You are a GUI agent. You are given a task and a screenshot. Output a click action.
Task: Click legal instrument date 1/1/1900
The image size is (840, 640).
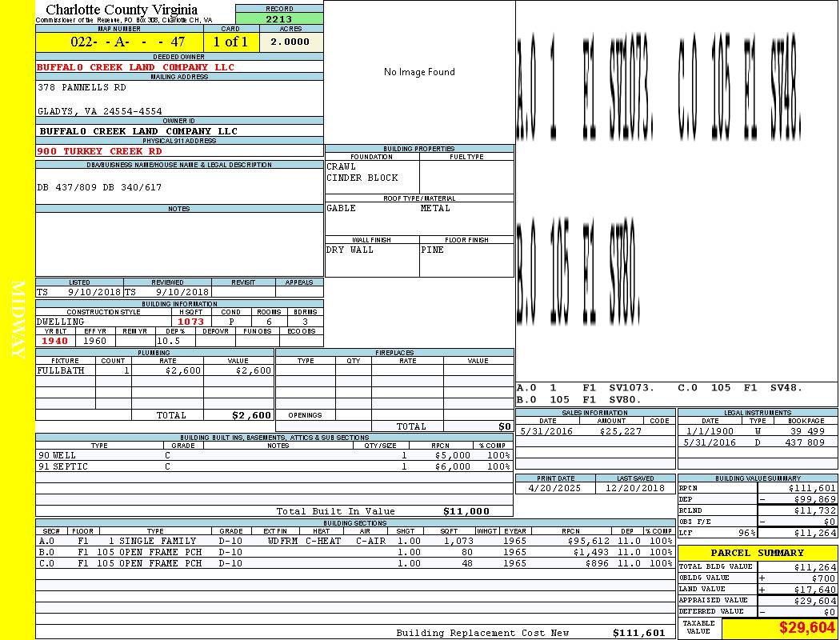click(710, 432)
